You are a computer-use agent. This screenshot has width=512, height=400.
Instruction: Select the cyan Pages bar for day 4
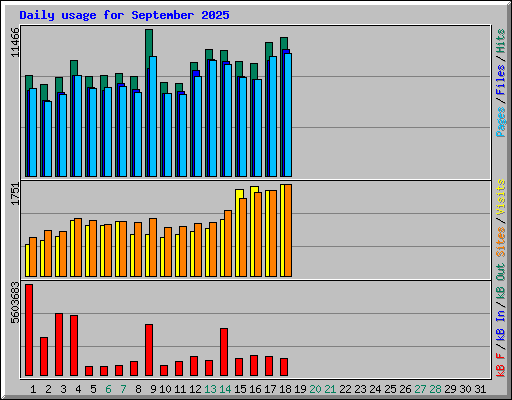(x=78, y=126)
